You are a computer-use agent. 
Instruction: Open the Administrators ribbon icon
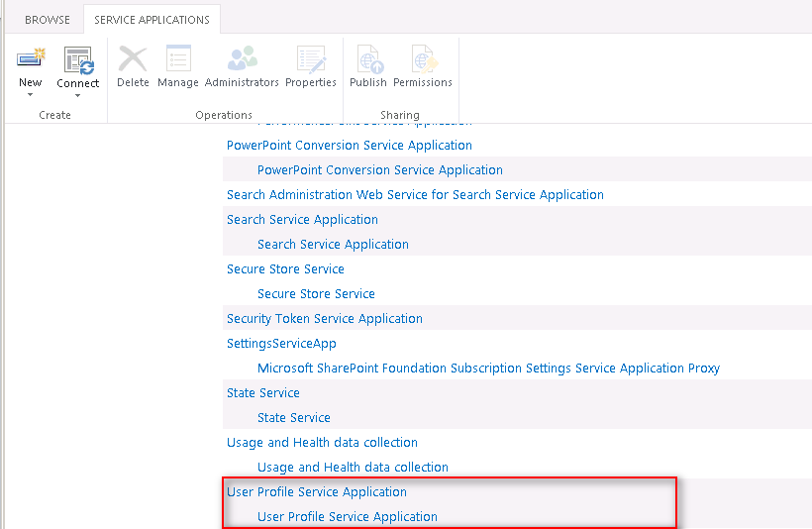click(x=242, y=58)
